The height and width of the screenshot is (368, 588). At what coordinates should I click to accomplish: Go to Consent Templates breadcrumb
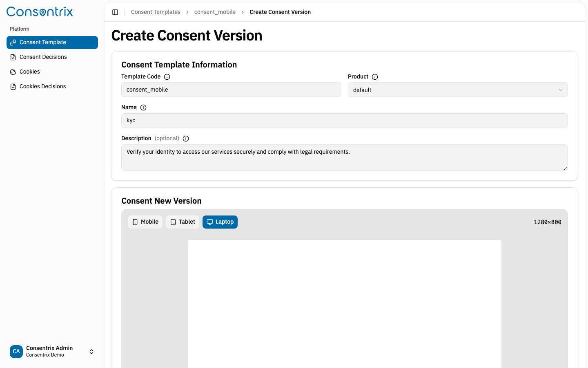pyautogui.click(x=156, y=12)
